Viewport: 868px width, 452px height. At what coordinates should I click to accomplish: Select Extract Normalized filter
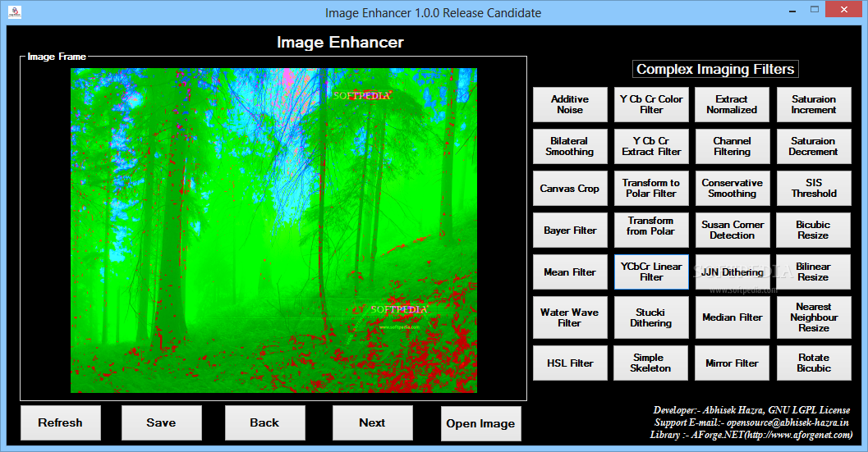[x=732, y=104]
